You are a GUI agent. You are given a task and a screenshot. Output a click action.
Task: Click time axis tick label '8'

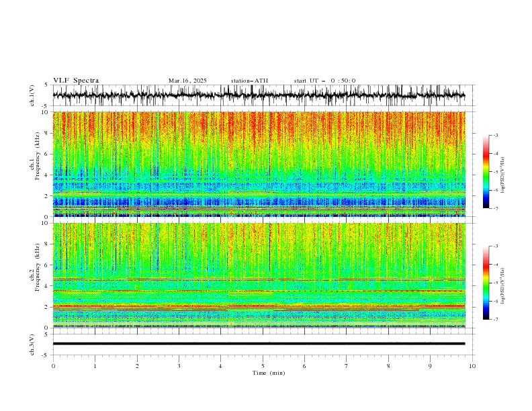388,366
